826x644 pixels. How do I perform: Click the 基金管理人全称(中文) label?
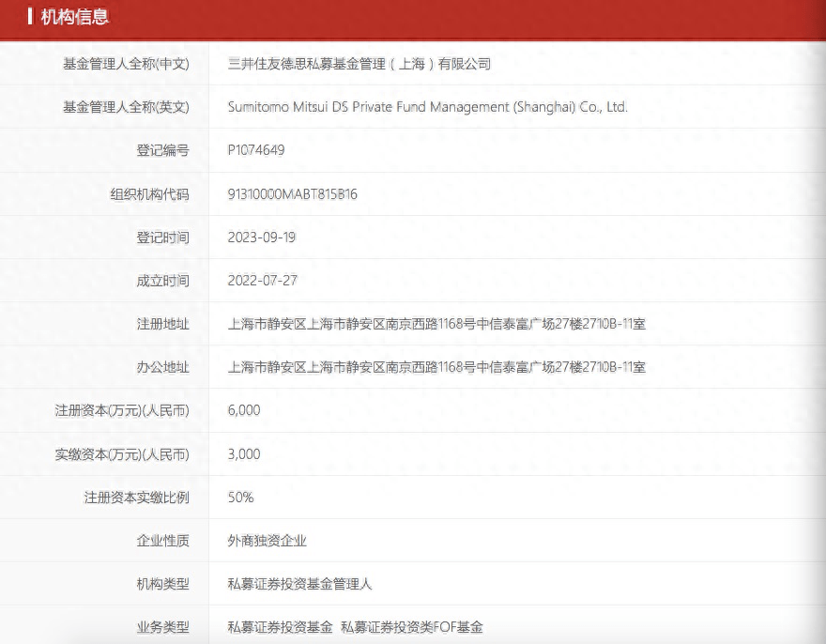(x=126, y=64)
